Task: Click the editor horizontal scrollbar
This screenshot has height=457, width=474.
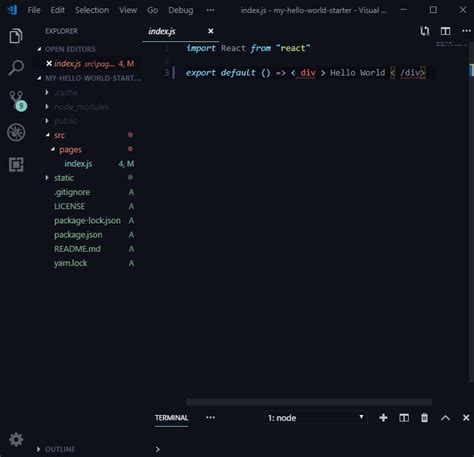Action: point(309,402)
